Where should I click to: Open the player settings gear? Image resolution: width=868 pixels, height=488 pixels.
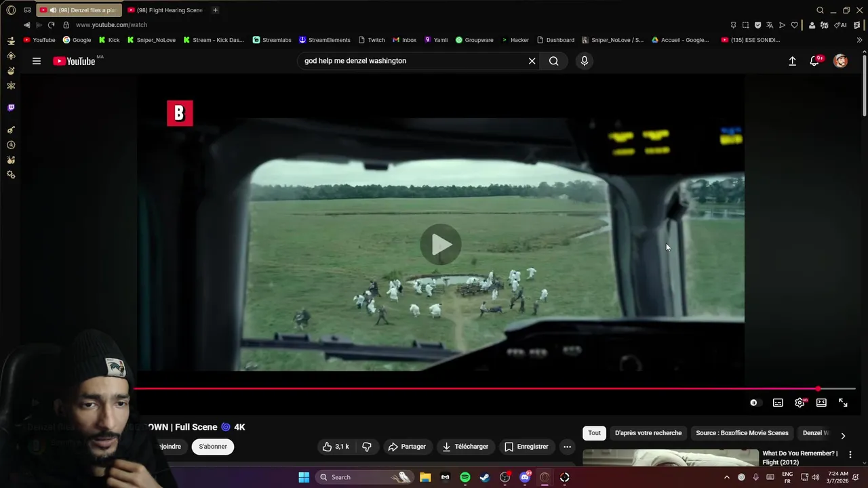(800, 403)
